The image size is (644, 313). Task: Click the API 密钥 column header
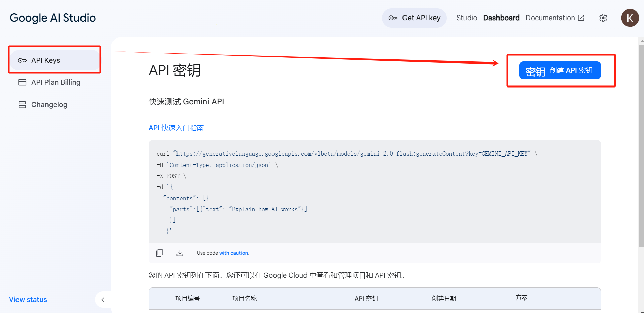click(x=366, y=299)
